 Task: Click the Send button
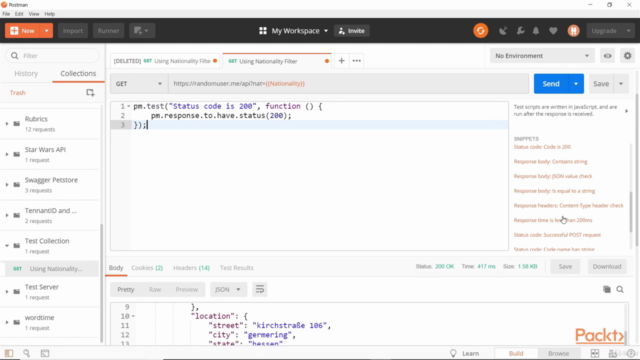[x=551, y=84]
